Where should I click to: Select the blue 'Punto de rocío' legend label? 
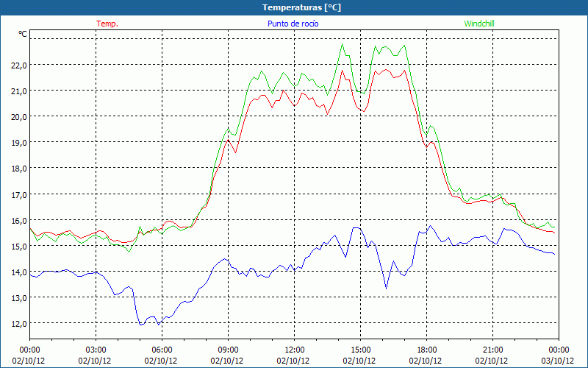[x=293, y=24]
